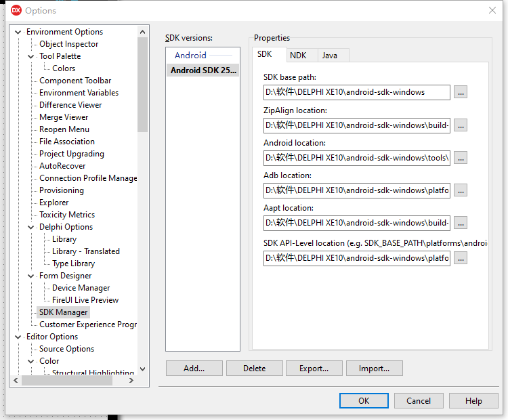This screenshot has height=420, width=508.
Task: Select SDK Manager in tree
Action: tap(63, 312)
